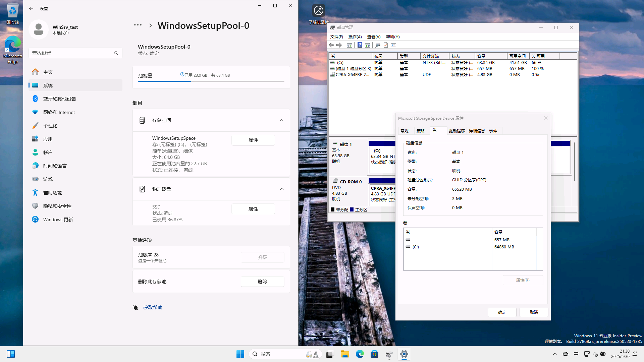Click the back arrow in Disk Management toolbar

tap(331, 45)
